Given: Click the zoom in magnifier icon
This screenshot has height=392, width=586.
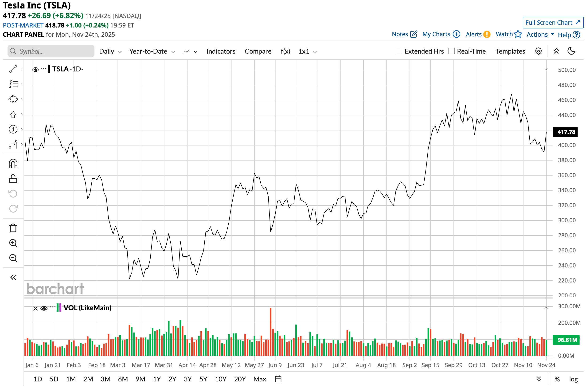Looking at the screenshot, I should pyautogui.click(x=13, y=243).
